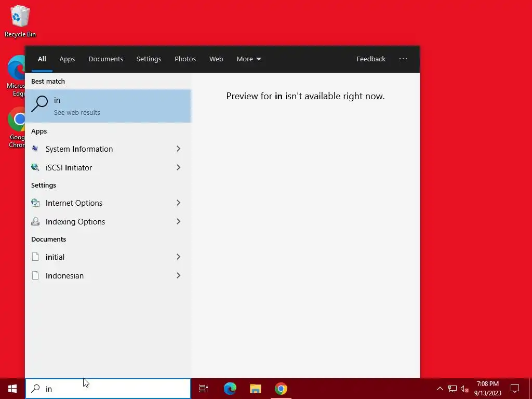This screenshot has height=399, width=532.
Task: Click the iSCSI Initiator app icon
Action: click(x=35, y=167)
